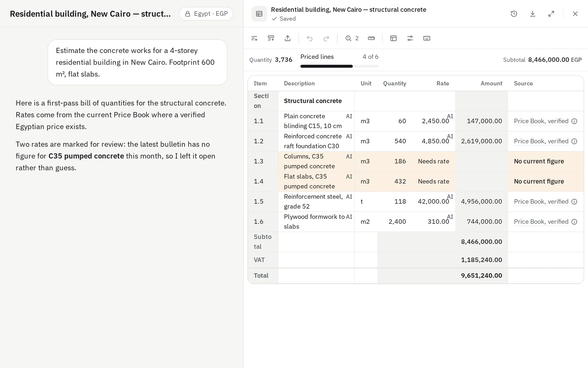Viewport: 588px width, 368px height.
Task: Click the sheet table icon beside title
Action: [x=259, y=14]
